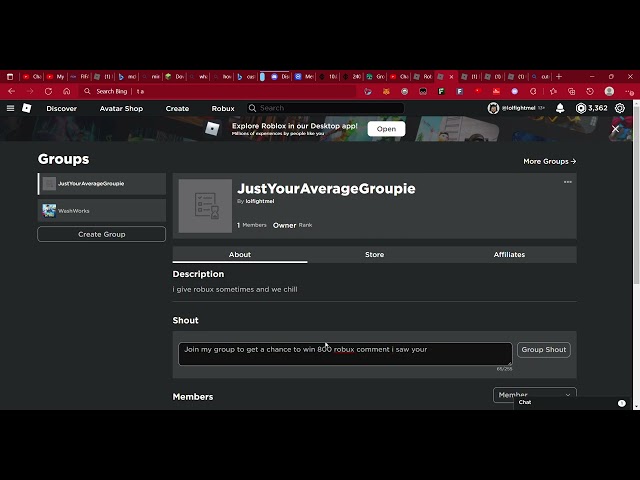
Task: Open the settings gear in Roblox header
Action: click(620, 108)
